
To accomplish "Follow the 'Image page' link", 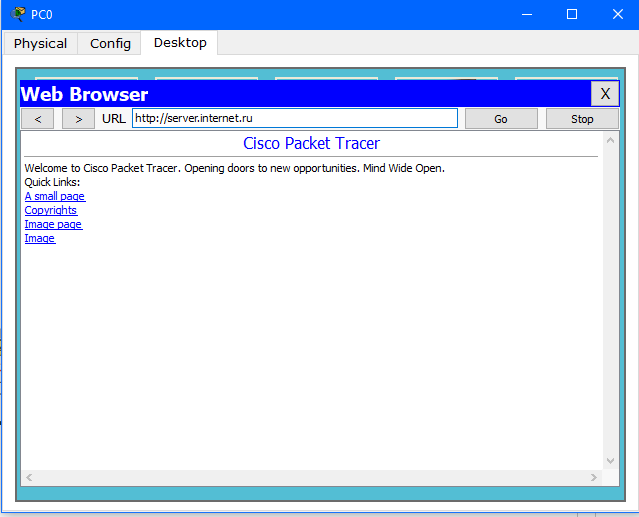I will [x=53, y=224].
